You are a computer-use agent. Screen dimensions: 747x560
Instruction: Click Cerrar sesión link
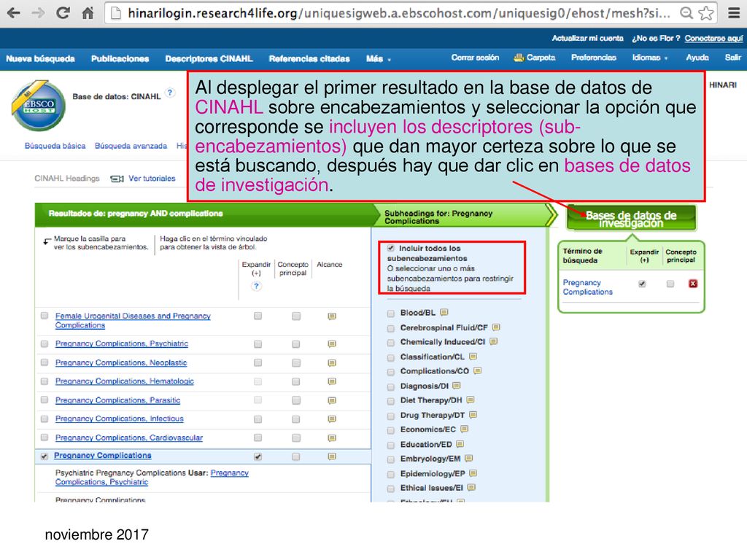point(475,58)
